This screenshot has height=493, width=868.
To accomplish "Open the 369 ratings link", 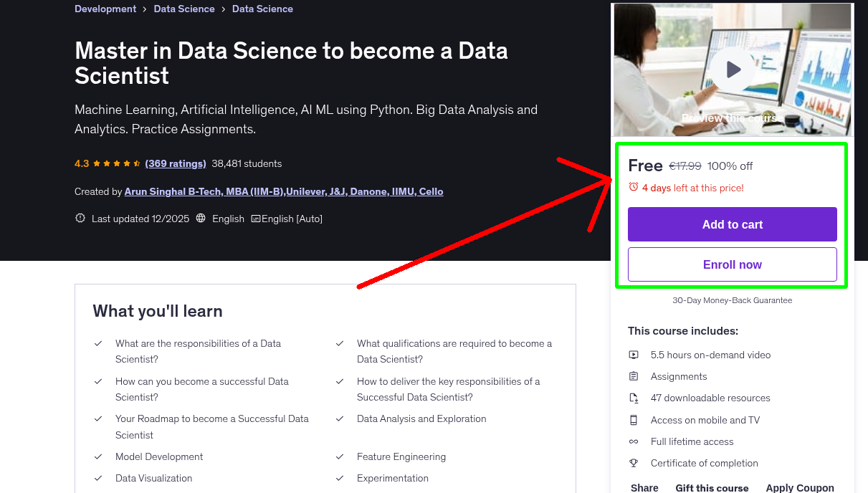I will [175, 163].
